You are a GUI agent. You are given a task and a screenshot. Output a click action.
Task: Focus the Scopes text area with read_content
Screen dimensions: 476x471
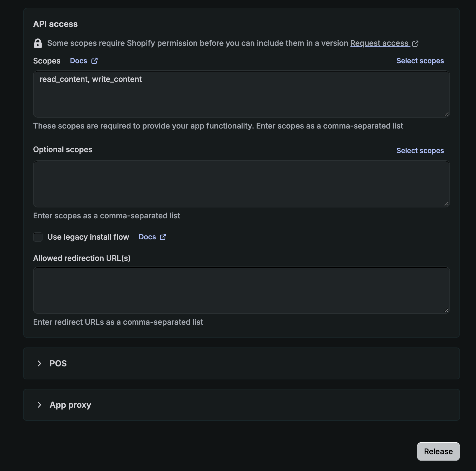241,94
